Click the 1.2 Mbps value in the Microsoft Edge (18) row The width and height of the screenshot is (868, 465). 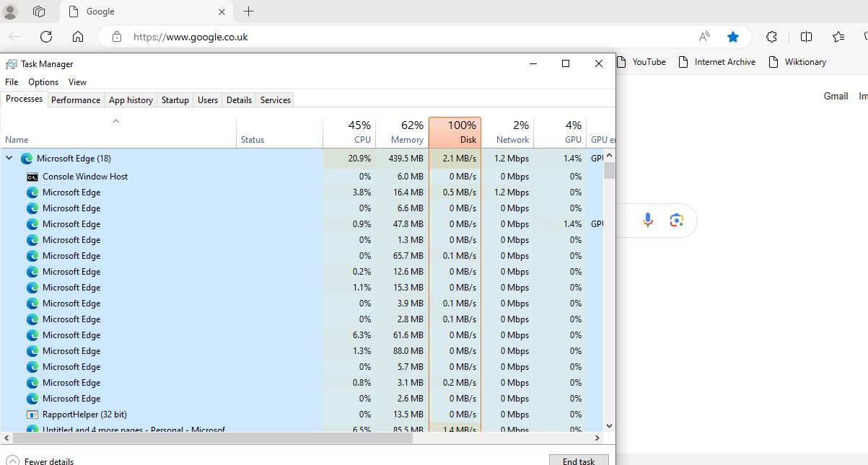pyautogui.click(x=512, y=159)
